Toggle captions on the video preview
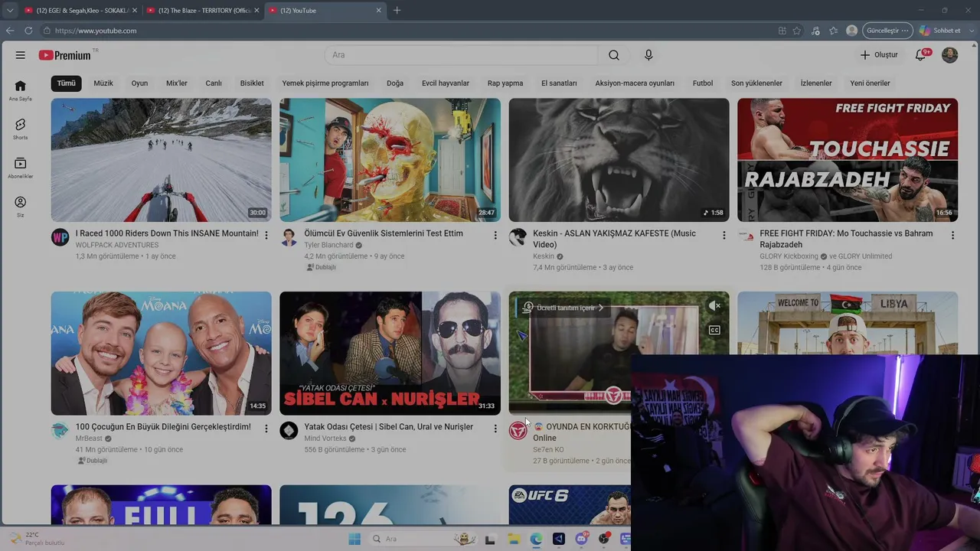 pos(714,330)
